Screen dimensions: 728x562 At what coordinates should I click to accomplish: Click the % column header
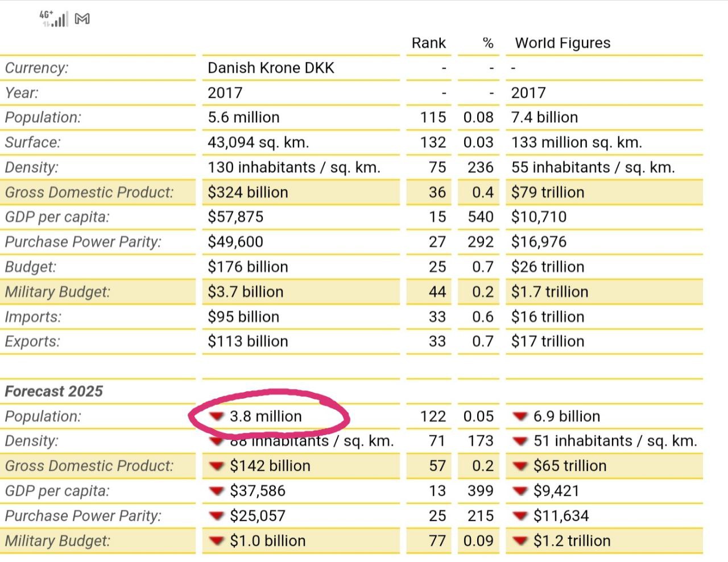click(x=487, y=43)
